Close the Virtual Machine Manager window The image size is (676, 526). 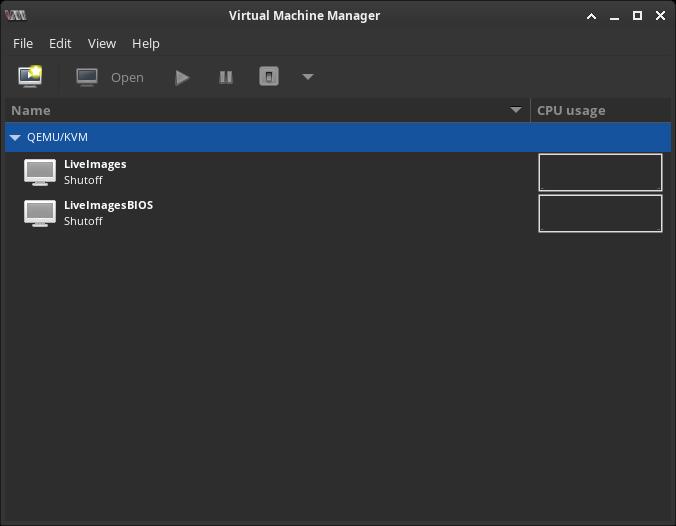click(x=660, y=16)
